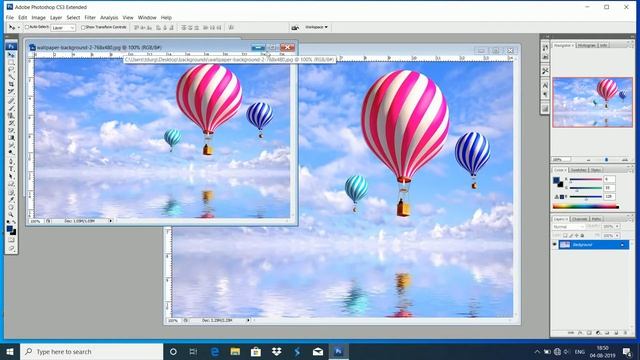Image resolution: width=640 pixels, height=360 pixels.
Task: Click the Auto-Align Layers icon in options bar
Action: (x=231, y=27)
